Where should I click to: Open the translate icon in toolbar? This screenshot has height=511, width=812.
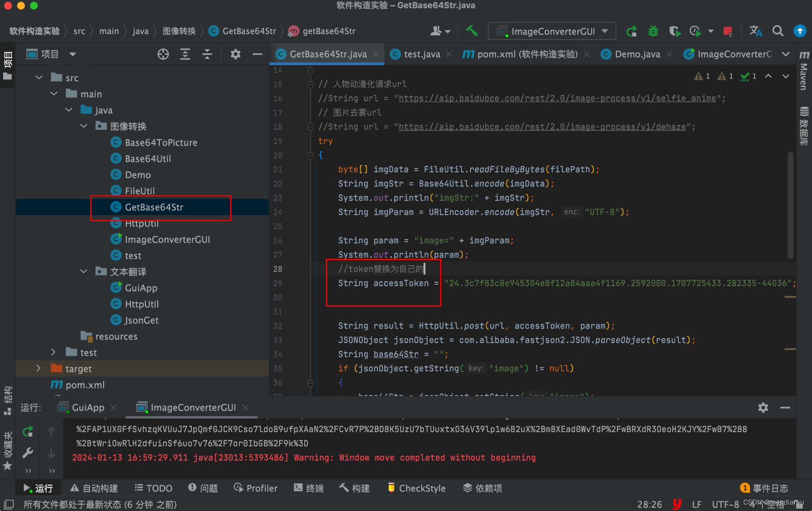[x=756, y=31]
